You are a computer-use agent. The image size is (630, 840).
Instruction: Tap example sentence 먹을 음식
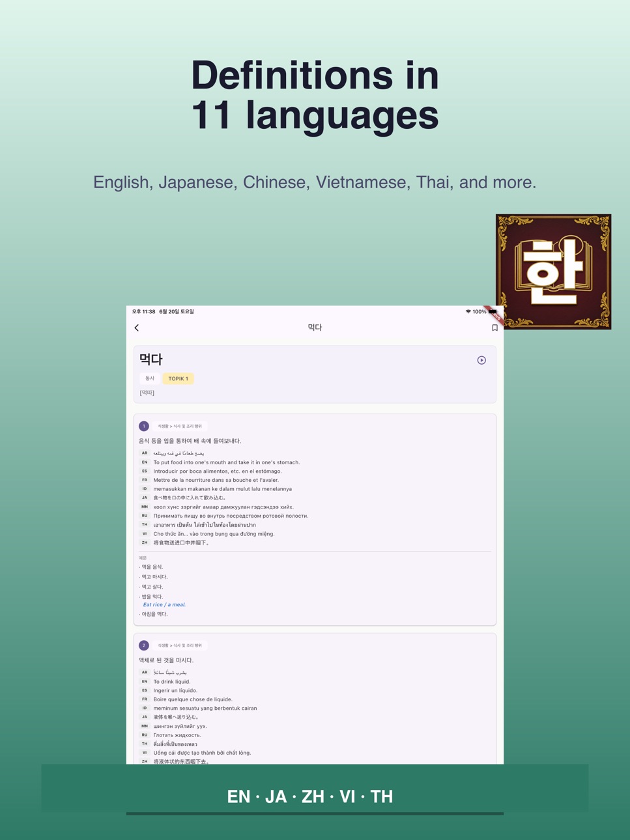[x=152, y=567]
